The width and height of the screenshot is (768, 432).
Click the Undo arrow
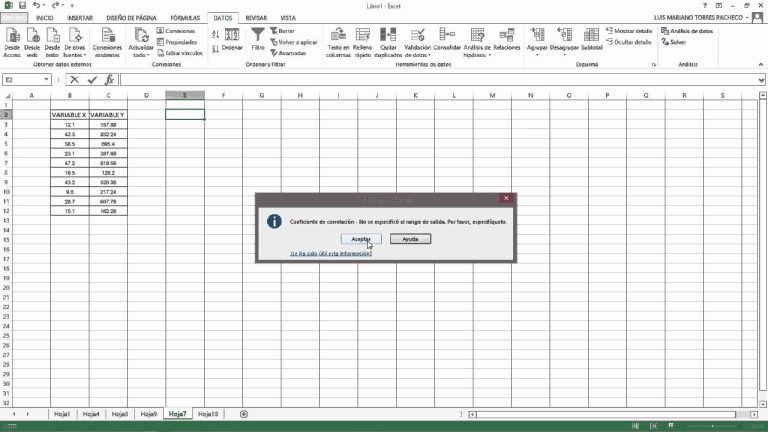click(x=36, y=5)
